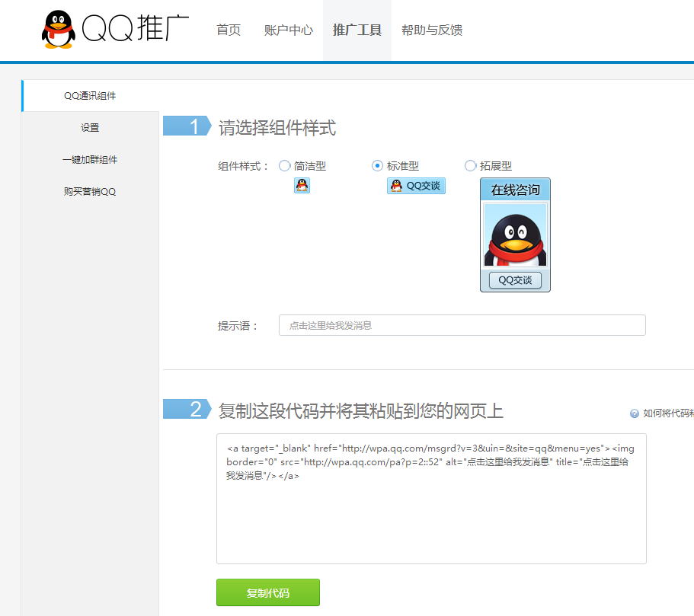Open 一键加群组件 in the sidebar
694x616 pixels.
point(90,159)
